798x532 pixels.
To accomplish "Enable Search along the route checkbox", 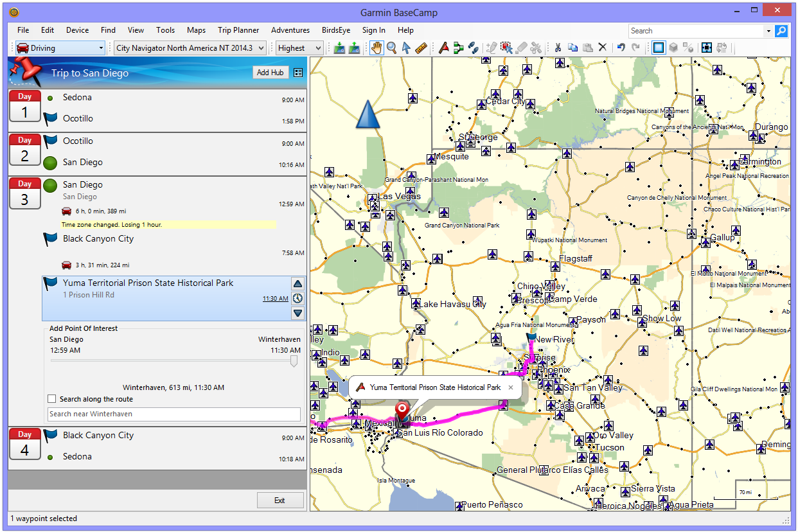I will click(x=52, y=399).
